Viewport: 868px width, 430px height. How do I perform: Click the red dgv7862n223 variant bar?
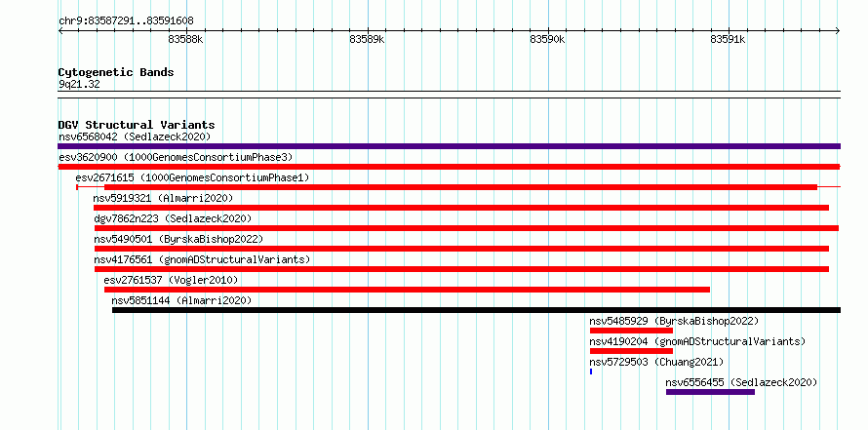(466, 228)
